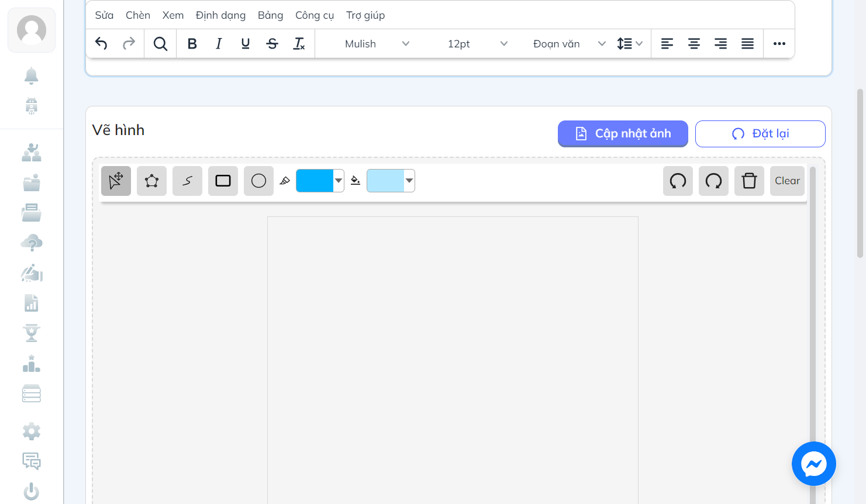Open trophy icon in sidebar
The width and height of the screenshot is (866, 504).
pos(32,333)
